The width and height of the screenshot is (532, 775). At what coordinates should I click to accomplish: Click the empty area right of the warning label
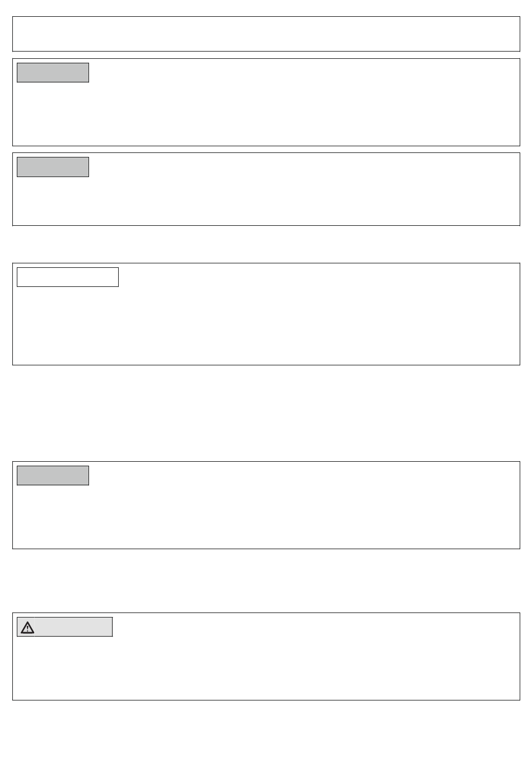tap(316, 627)
